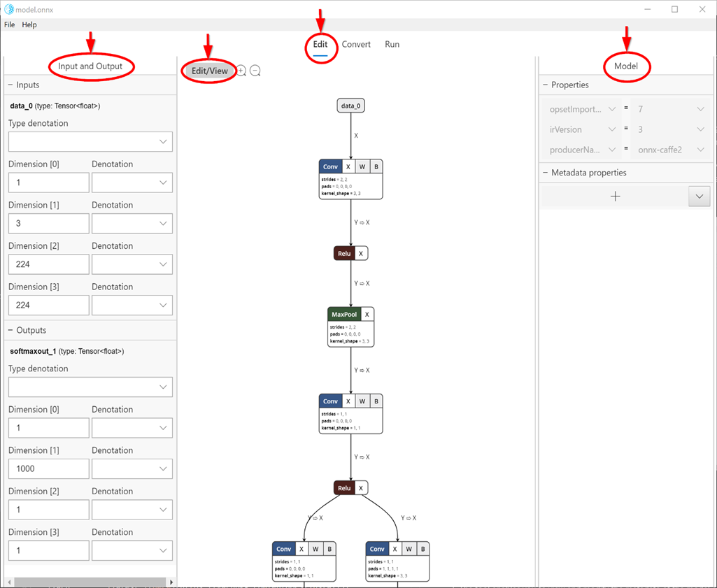Click the zoom-out icon above the graph

click(x=255, y=70)
